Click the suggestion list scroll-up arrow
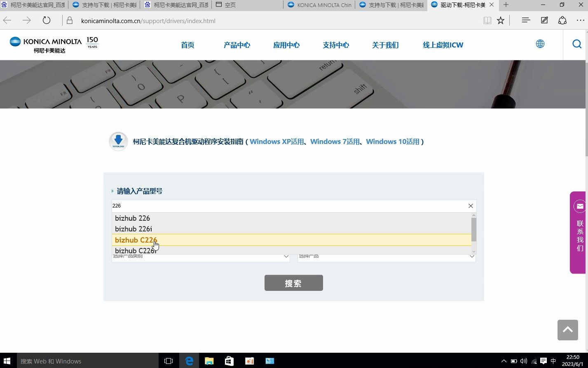The width and height of the screenshot is (588, 368). 474,215
